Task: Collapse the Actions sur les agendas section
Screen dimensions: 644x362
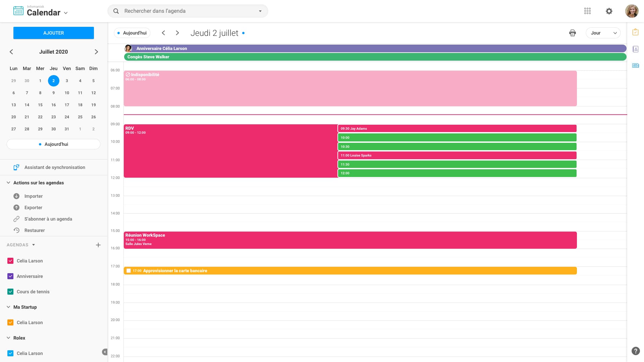Action: coord(8,183)
